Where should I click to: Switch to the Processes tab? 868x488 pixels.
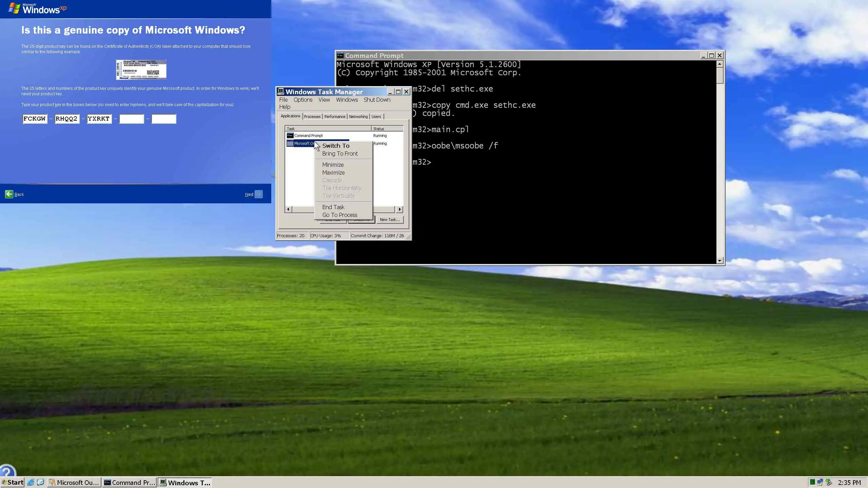[x=312, y=117]
